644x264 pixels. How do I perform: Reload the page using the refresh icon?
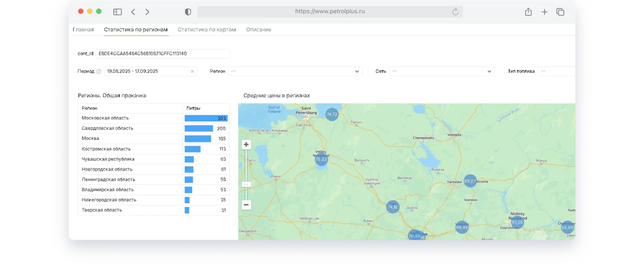pos(455,12)
